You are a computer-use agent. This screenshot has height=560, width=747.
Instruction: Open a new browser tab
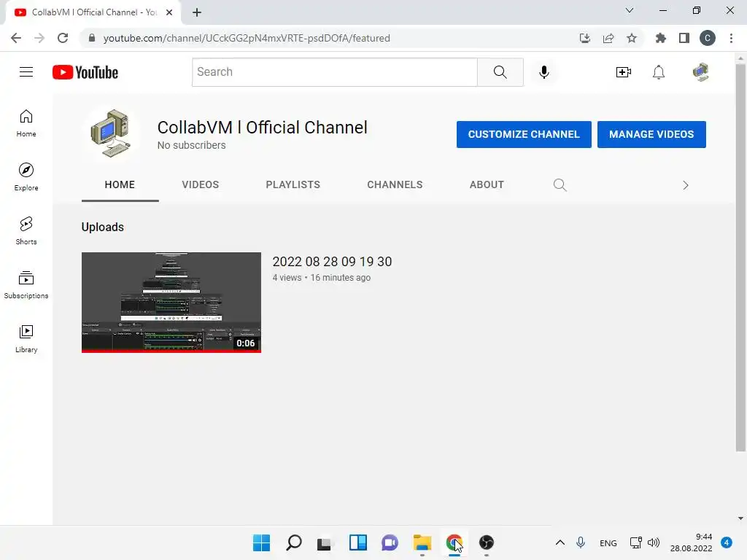(x=197, y=12)
